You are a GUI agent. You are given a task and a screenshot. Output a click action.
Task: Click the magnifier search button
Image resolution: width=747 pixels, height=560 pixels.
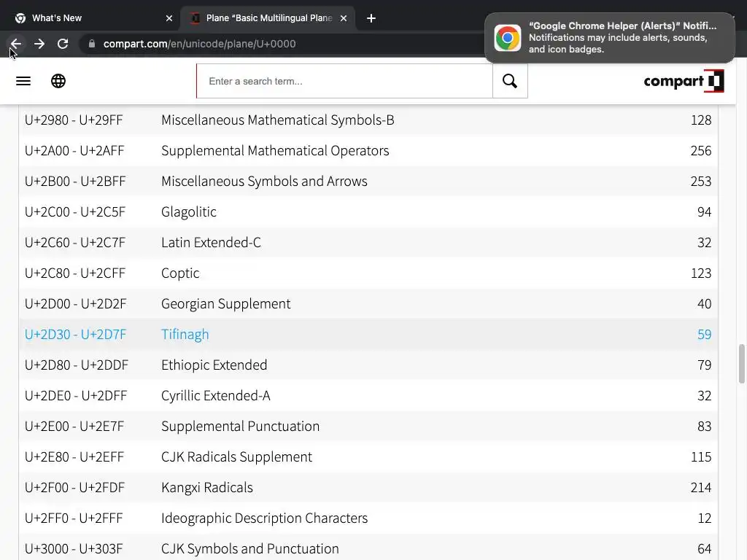pyautogui.click(x=510, y=81)
